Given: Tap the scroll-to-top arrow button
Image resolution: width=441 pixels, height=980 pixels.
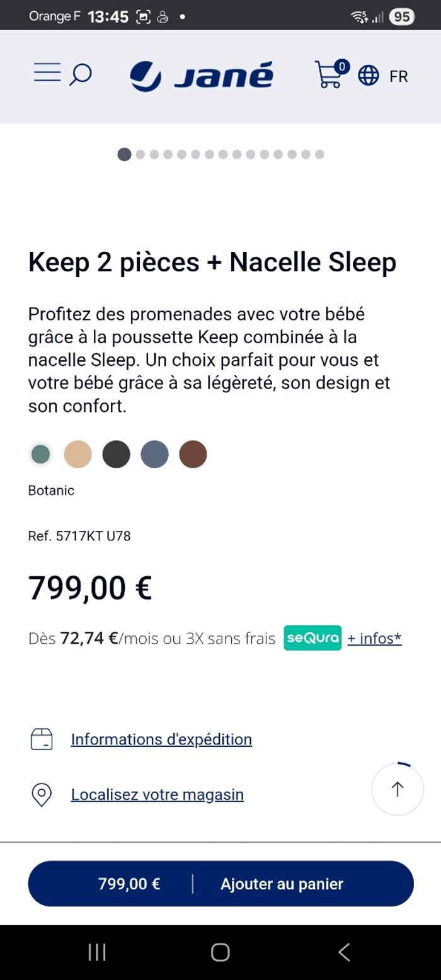Looking at the screenshot, I should [x=398, y=789].
